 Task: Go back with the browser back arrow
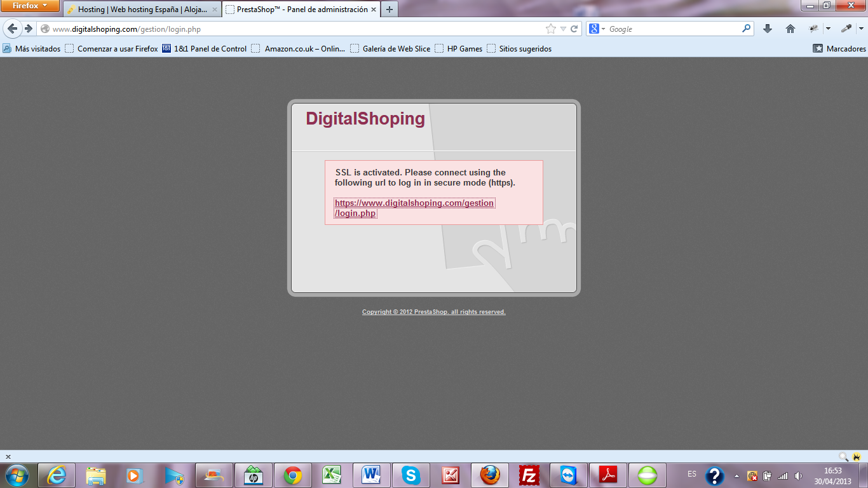point(12,29)
